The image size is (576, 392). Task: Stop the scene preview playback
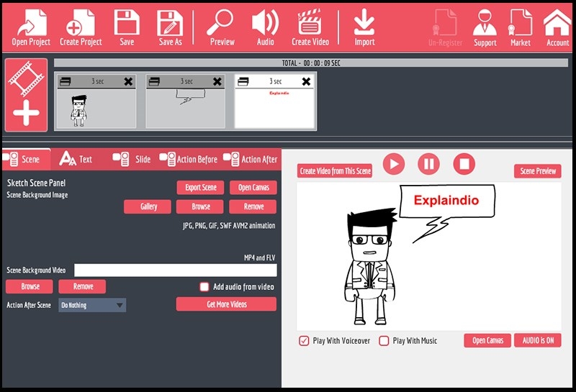[464, 164]
